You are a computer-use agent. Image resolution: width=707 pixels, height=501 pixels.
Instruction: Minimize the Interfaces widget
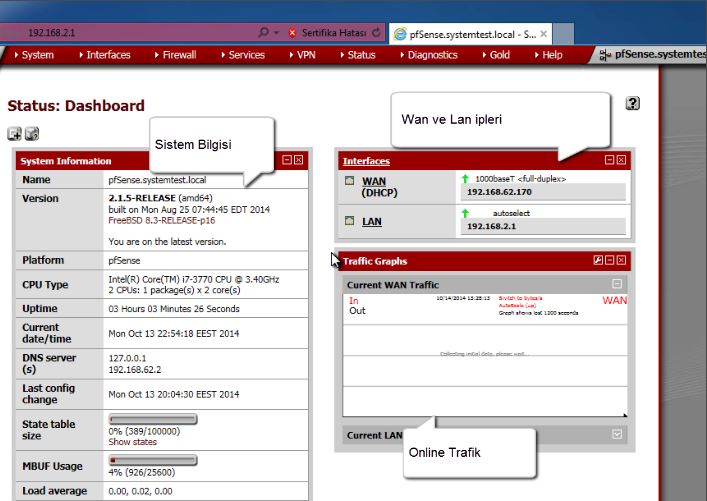click(609, 160)
